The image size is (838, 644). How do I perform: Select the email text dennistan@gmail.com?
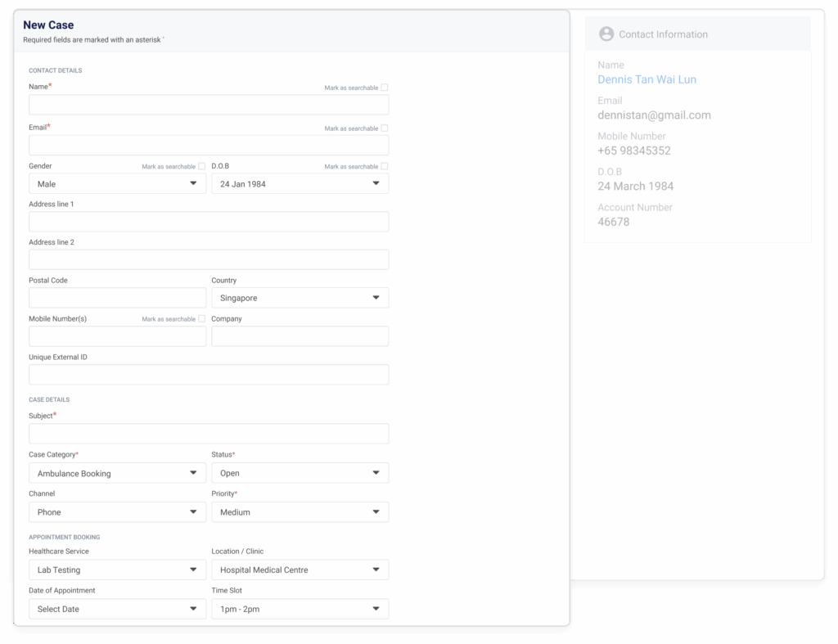pos(654,115)
